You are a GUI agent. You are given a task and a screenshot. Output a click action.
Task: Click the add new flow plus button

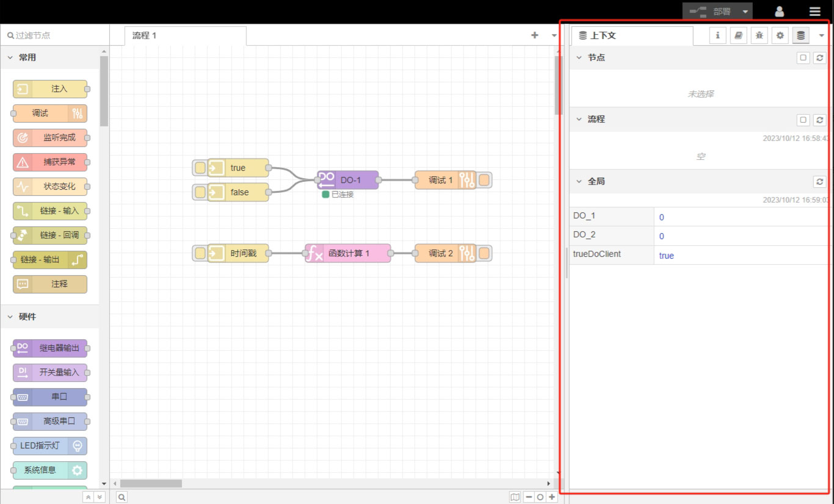pyautogui.click(x=535, y=35)
